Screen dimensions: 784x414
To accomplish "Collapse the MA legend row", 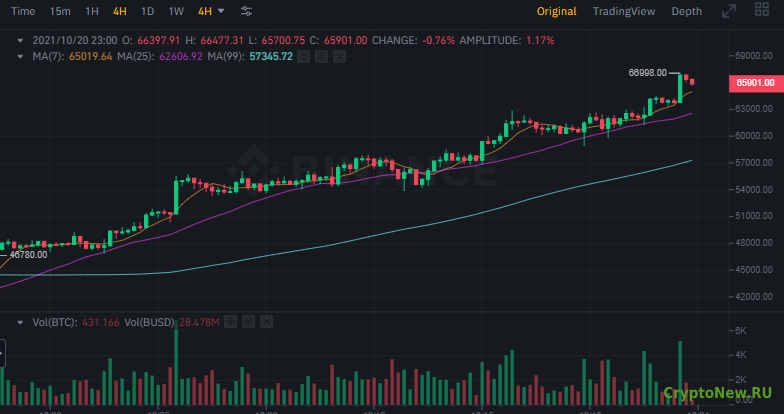I will pos(20,56).
